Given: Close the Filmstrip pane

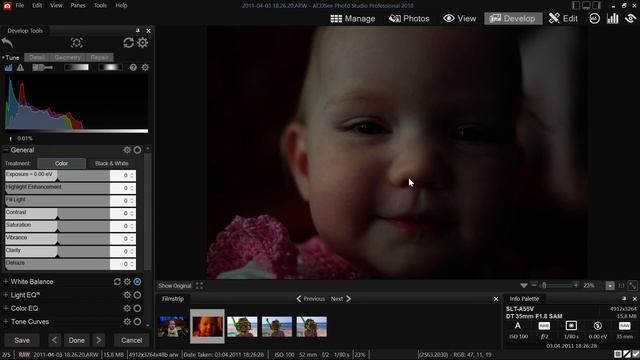Looking at the screenshot, I should [x=496, y=299].
